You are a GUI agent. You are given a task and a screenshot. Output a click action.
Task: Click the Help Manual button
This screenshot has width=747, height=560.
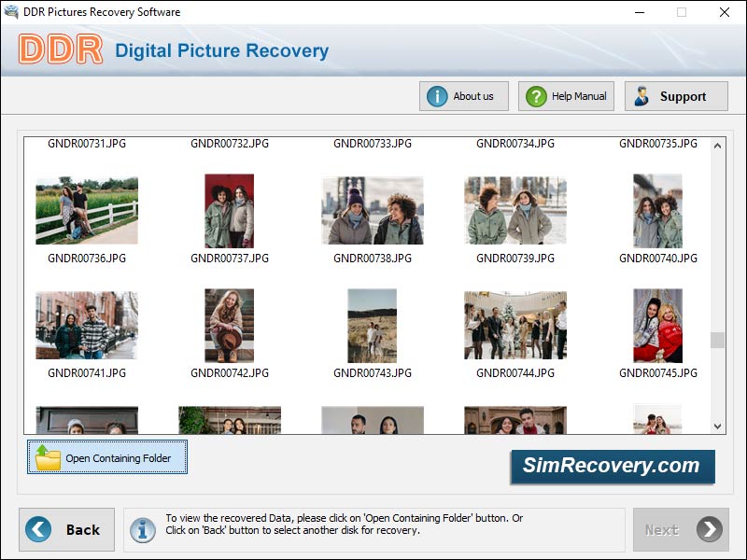565,96
